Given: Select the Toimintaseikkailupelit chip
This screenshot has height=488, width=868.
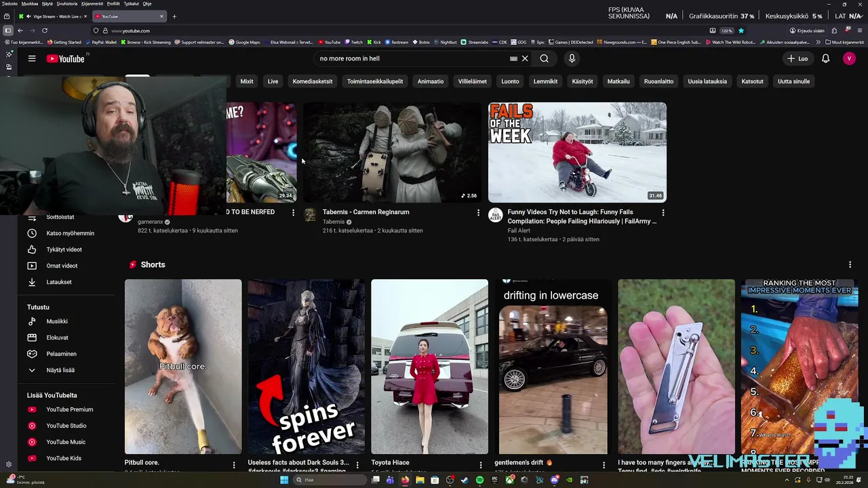Looking at the screenshot, I should tap(375, 81).
